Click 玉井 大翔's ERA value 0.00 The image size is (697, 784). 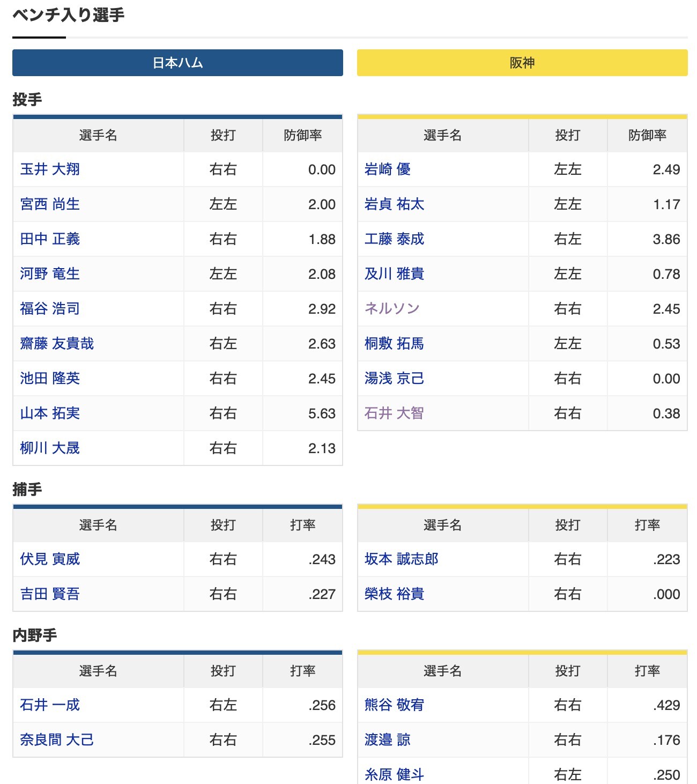[x=322, y=170]
